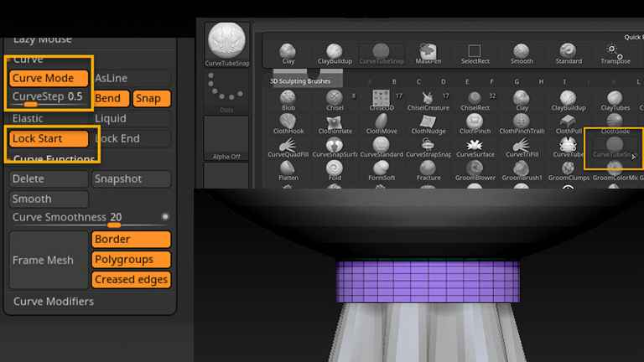Select the Fold brush
The image size is (644, 362).
tap(335, 171)
